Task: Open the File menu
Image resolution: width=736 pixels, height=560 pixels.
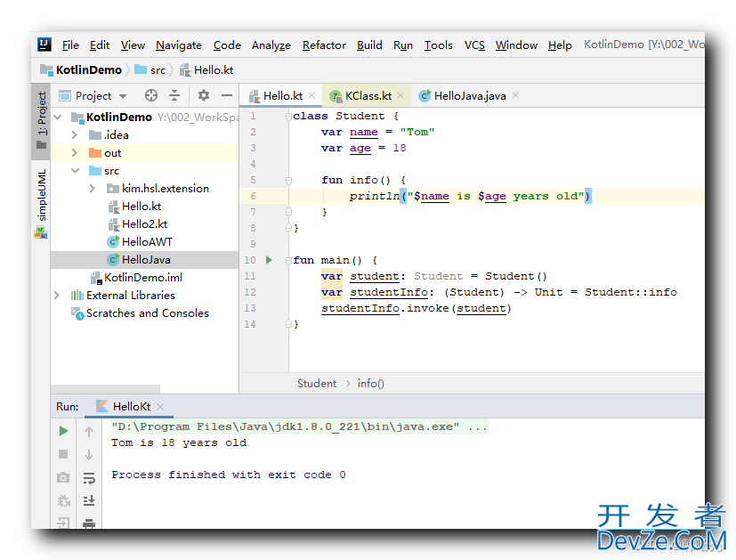Action: [70, 45]
